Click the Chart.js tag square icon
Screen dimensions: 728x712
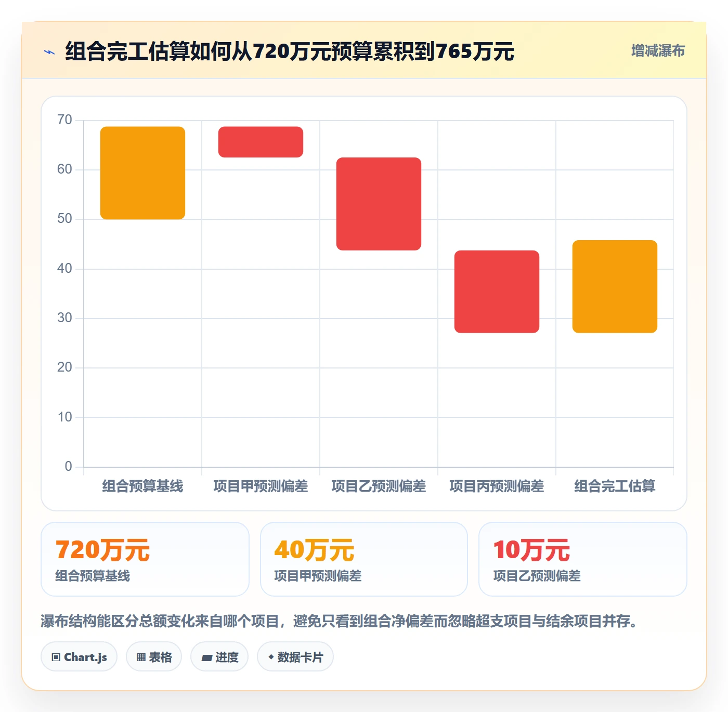click(56, 657)
